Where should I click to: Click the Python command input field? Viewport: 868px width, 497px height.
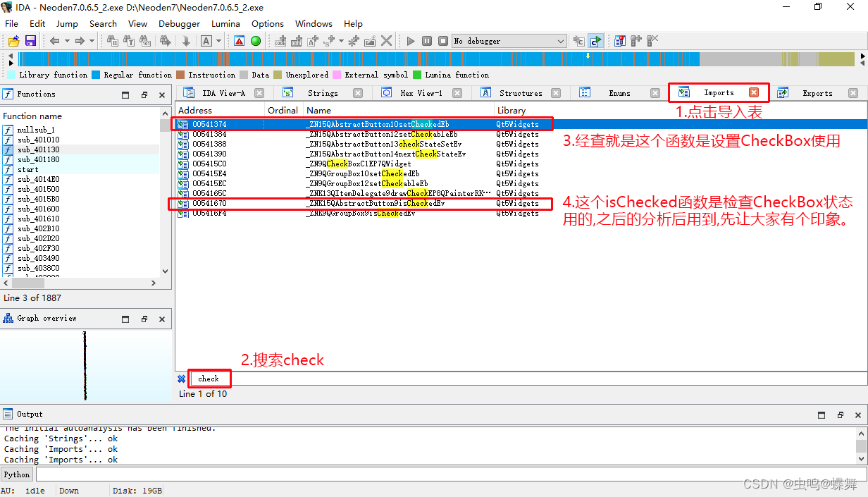451,474
